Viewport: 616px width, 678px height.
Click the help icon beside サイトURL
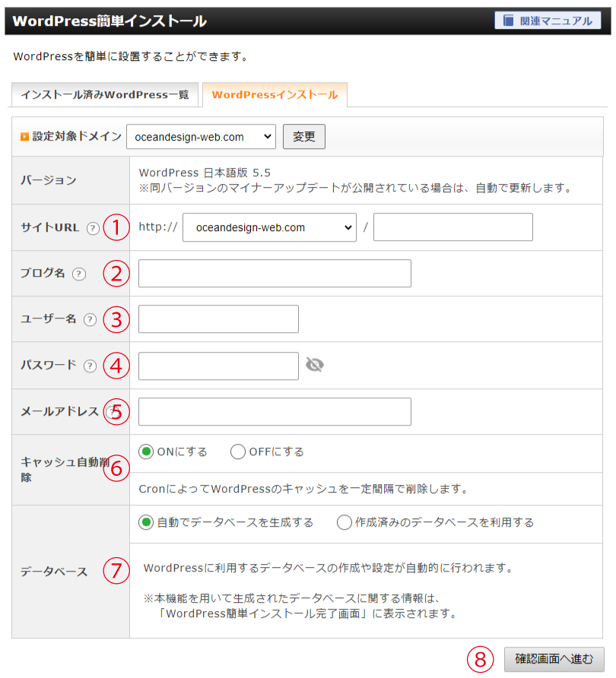93,228
